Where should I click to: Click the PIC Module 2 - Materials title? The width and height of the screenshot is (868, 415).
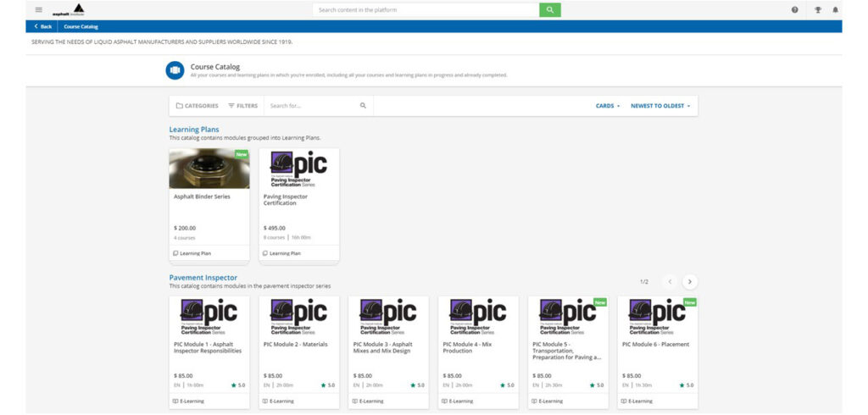[296, 344]
